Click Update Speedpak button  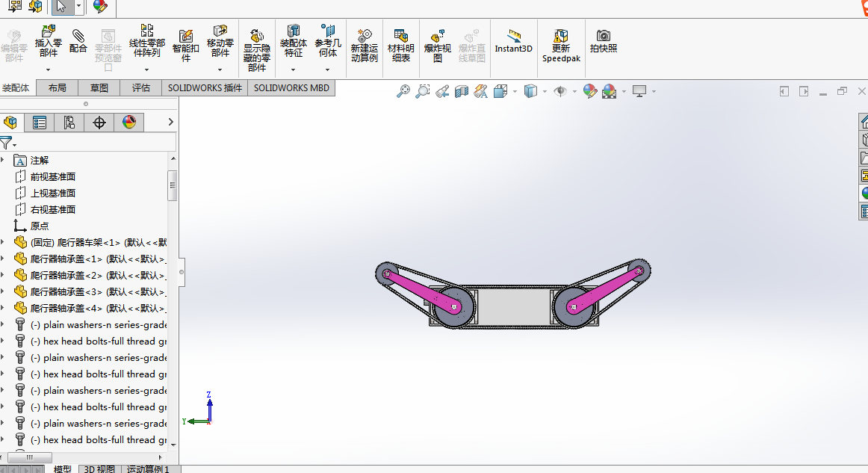(x=561, y=46)
